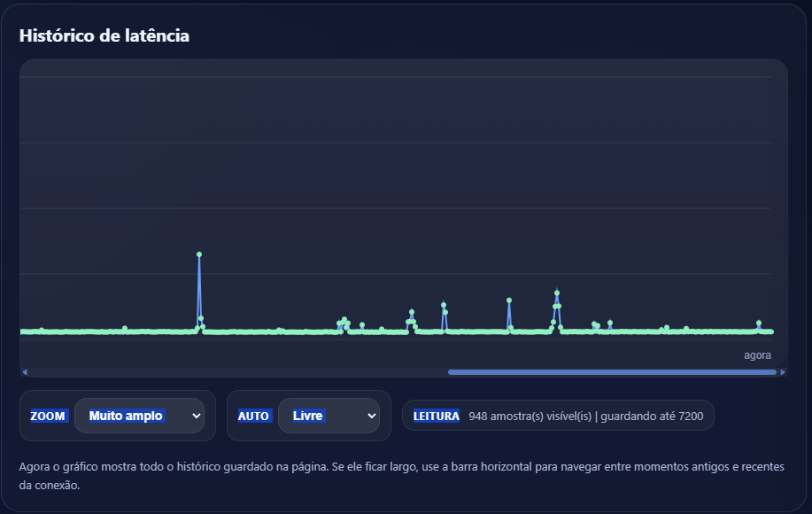Click the last data point above 'agora'
Viewport: 812px width, 514px height.
770,331
